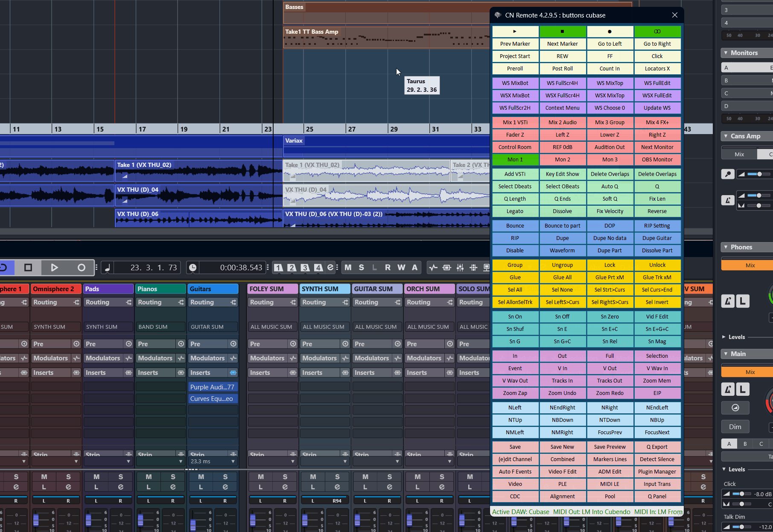Viewport: 773px width, 532px height.
Task: Collapse the Monitors section
Action: tap(726, 53)
